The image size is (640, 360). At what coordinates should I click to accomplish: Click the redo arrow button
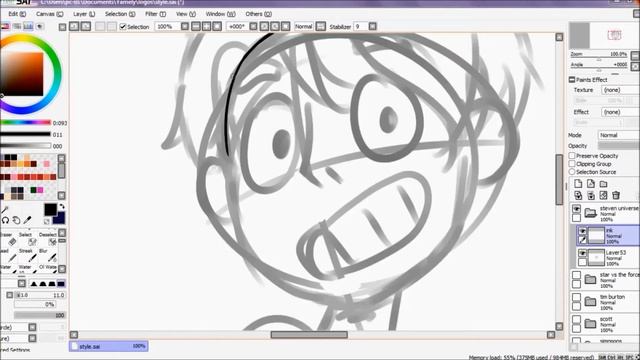[86, 27]
